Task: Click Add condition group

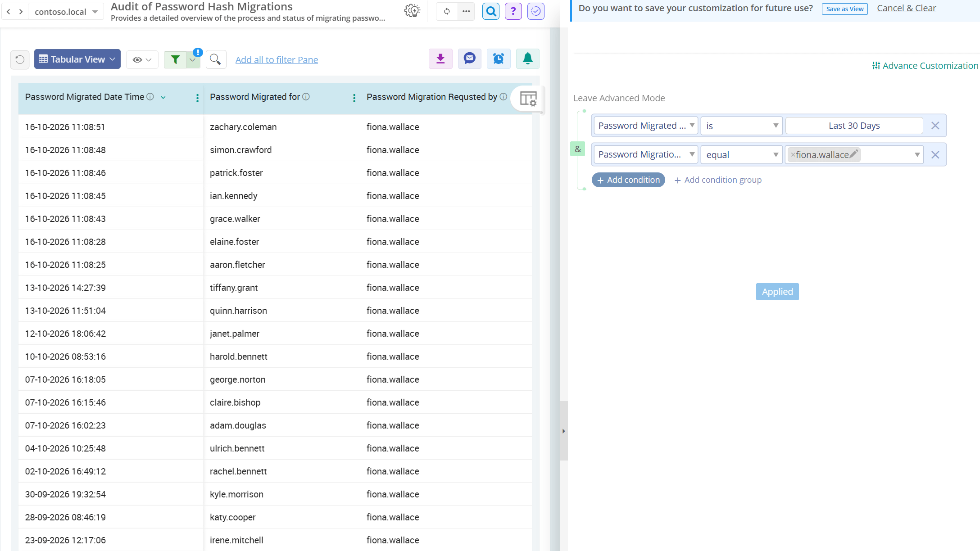Action: [718, 180]
